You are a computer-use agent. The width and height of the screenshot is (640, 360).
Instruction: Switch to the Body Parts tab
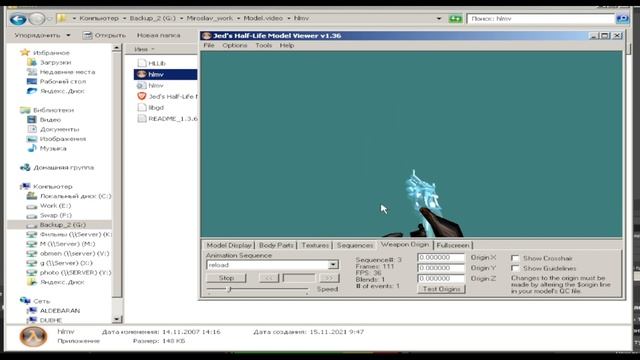tap(276, 245)
